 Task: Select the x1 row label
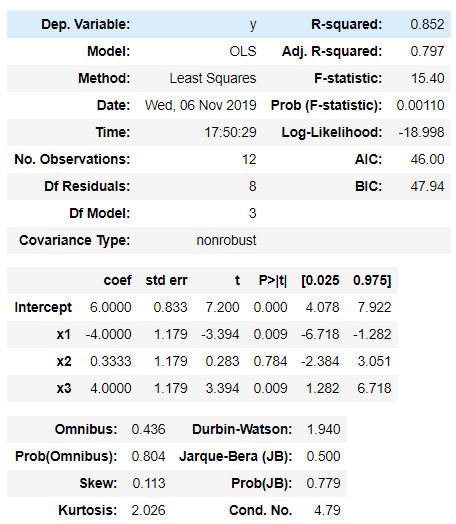point(64,335)
